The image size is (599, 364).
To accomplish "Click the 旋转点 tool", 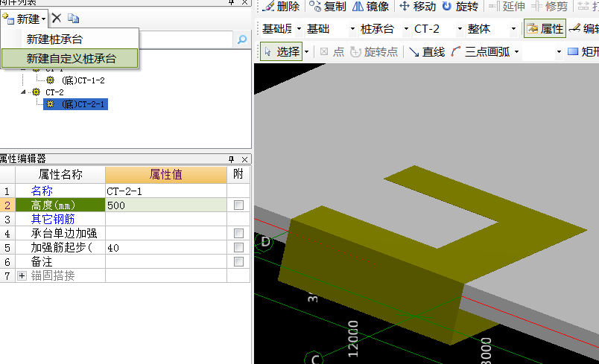I will pyautogui.click(x=374, y=51).
